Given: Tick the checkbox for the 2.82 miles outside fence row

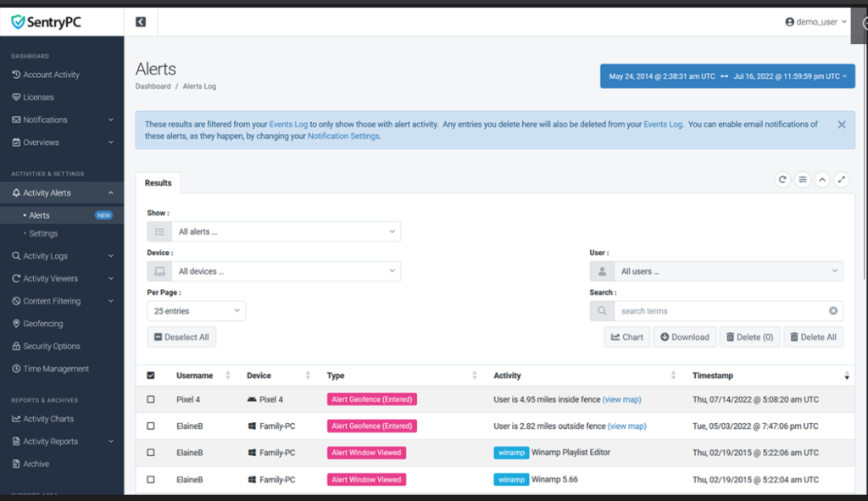Looking at the screenshot, I should [151, 426].
